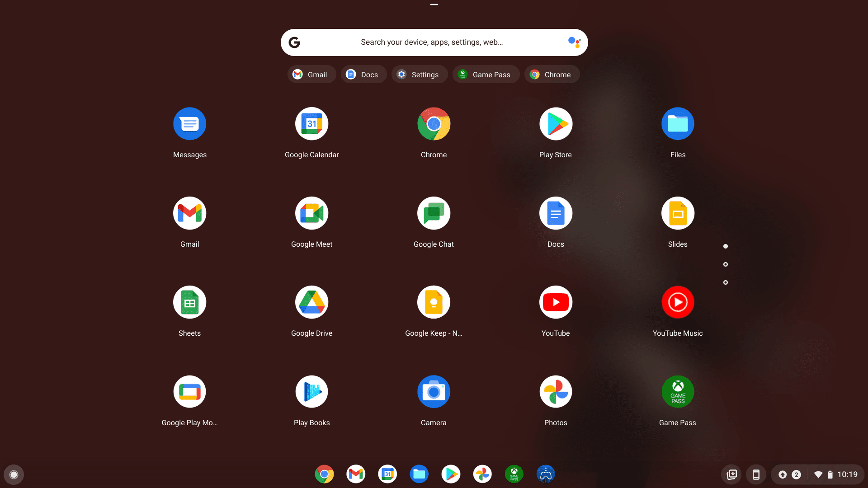Image resolution: width=868 pixels, height=488 pixels.
Task: Open the Messages app
Action: coord(189,123)
